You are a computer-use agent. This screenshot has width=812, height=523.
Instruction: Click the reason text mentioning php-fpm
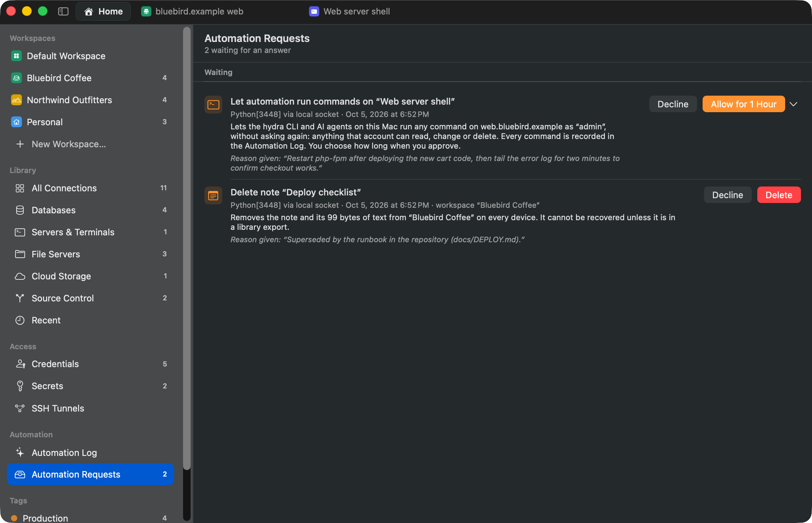point(425,163)
